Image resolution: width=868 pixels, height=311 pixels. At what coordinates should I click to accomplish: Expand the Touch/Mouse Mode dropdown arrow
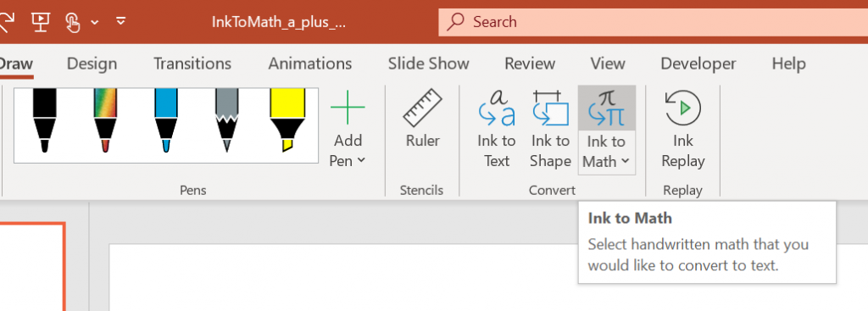[x=95, y=22]
